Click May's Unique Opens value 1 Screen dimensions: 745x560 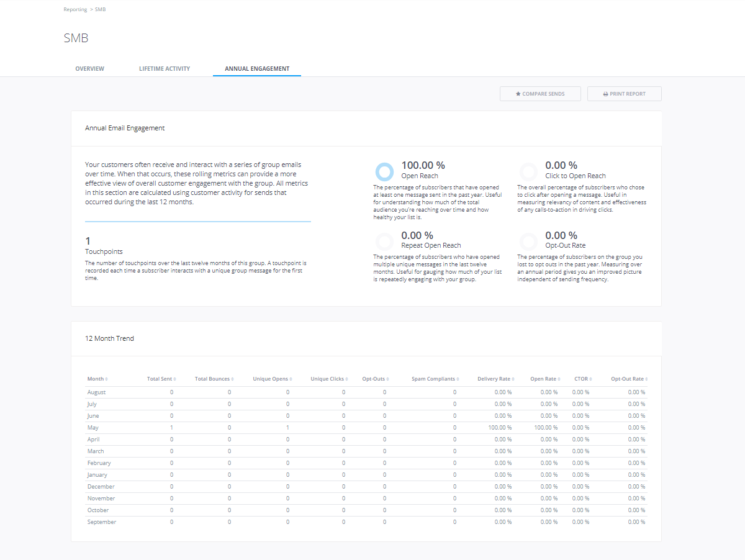[x=287, y=428]
